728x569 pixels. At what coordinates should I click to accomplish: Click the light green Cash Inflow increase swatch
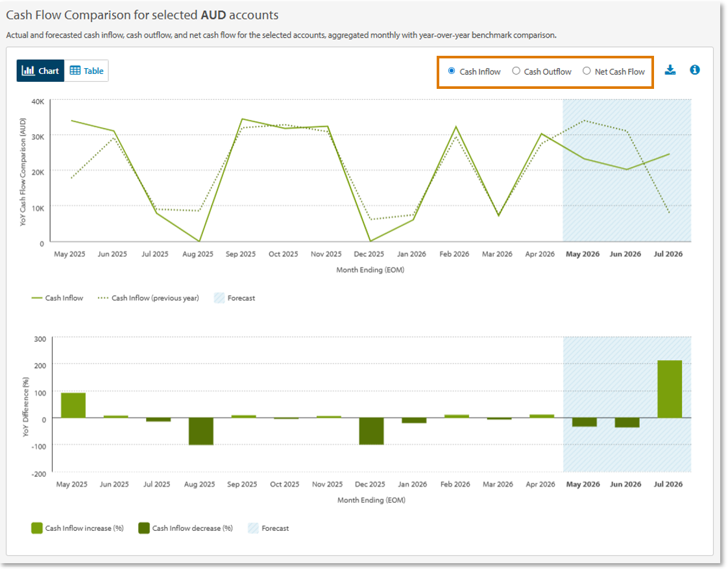tap(37, 528)
